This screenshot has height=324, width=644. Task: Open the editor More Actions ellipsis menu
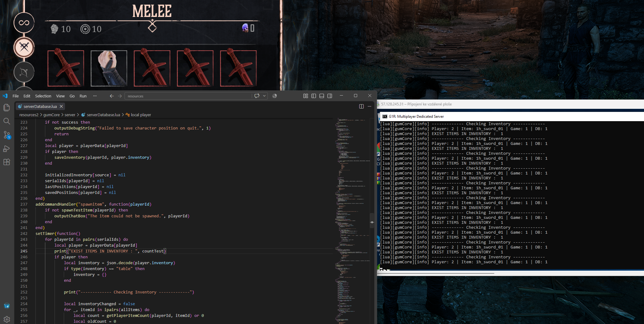[369, 106]
